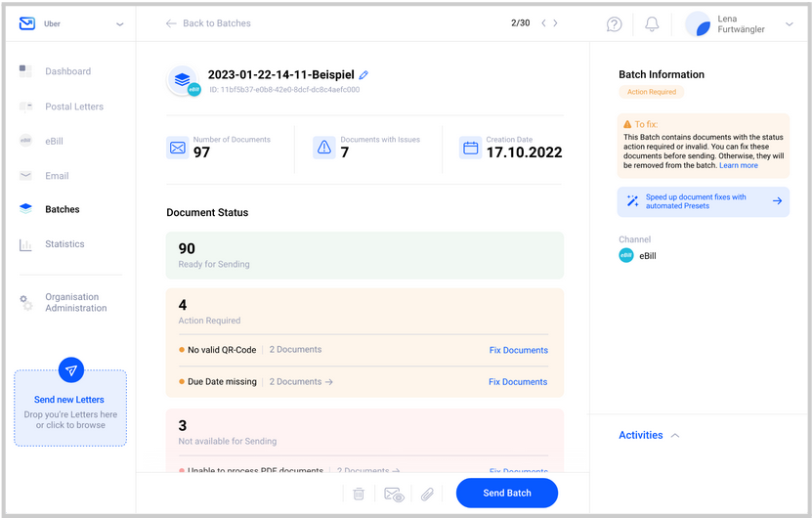Click the mail app logo icon

27,23
